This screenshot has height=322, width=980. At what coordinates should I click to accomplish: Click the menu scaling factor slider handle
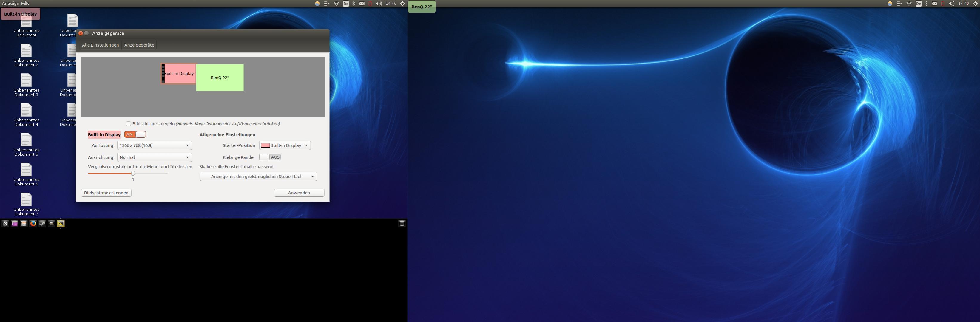click(133, 173)
